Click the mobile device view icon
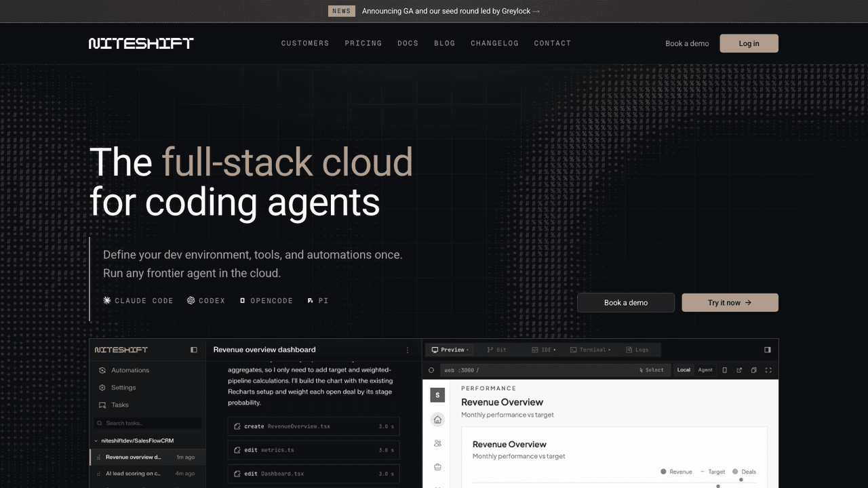The height and width of the screenshot is (488, 868). point(725,370)
